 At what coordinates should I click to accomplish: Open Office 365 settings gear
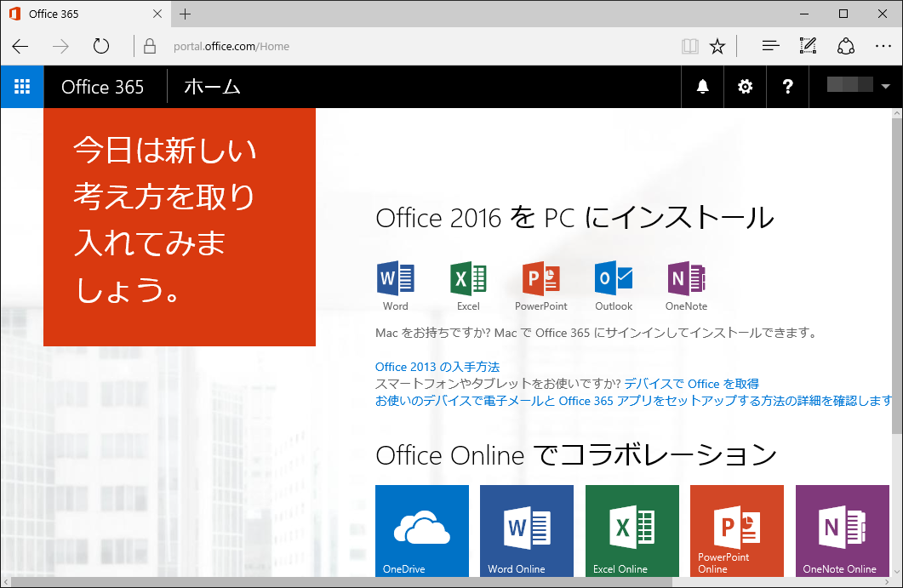click(x=745, y=87)
